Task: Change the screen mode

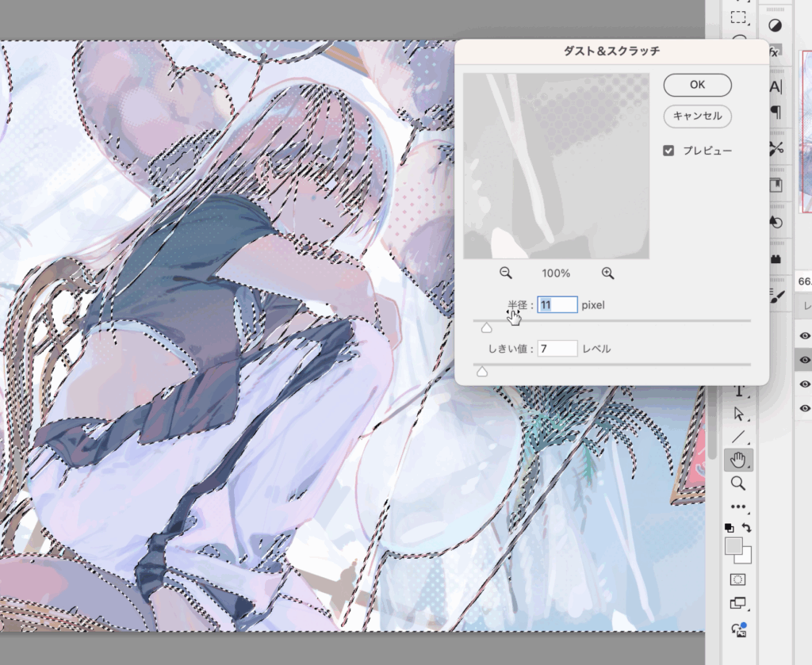Action: (x=738, y=603)
